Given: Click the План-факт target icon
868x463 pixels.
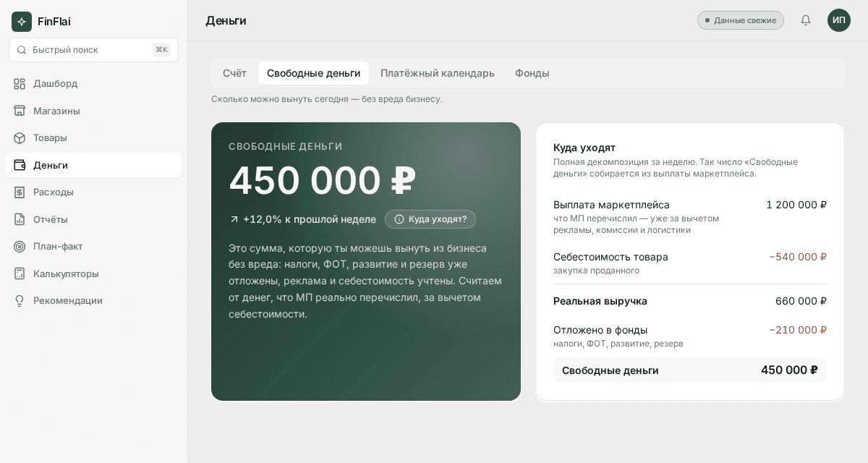Looking at the screenshot, I should 20,247.
